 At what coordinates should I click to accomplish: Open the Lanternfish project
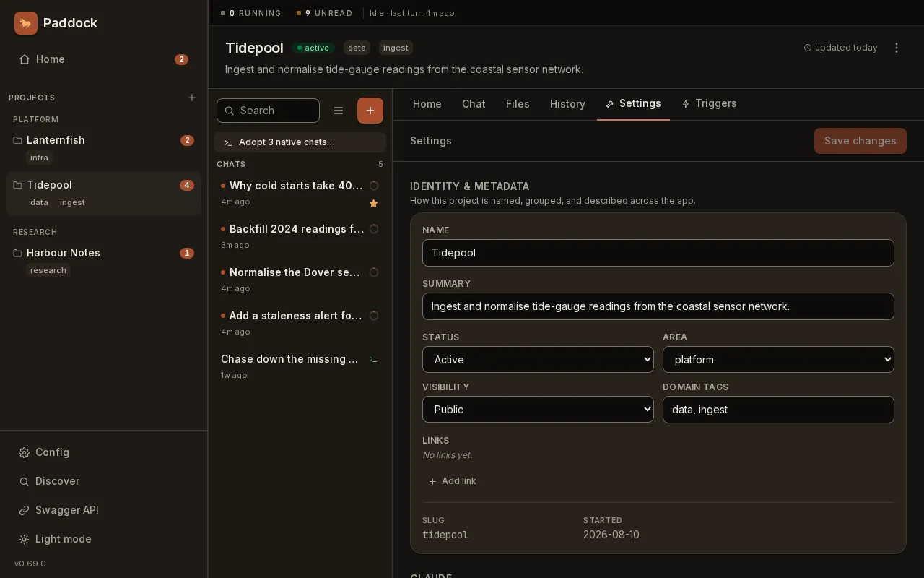pyautogui.click(x=103, y=148)
